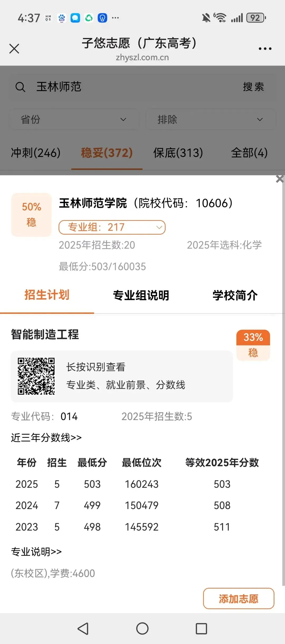The image size is (285, 644).
Task: Dismiss the school detail panel
Action: point(279,179)
